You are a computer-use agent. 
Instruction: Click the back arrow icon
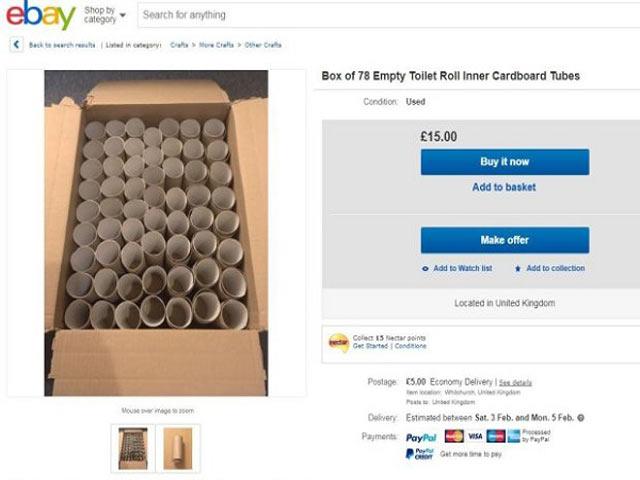click(x=17, y=45)
